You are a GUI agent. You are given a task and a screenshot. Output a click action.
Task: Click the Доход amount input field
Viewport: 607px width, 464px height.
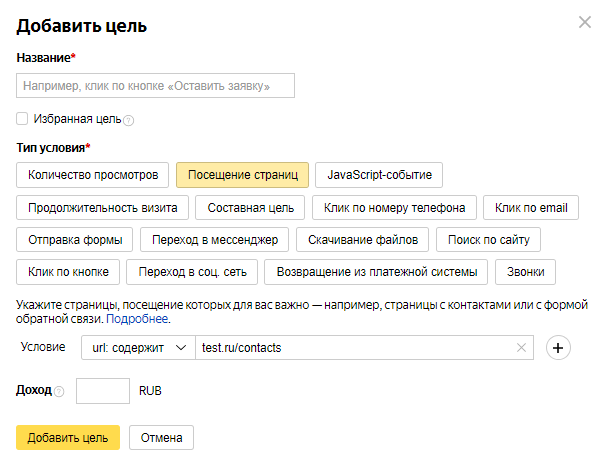click(103, 391)
